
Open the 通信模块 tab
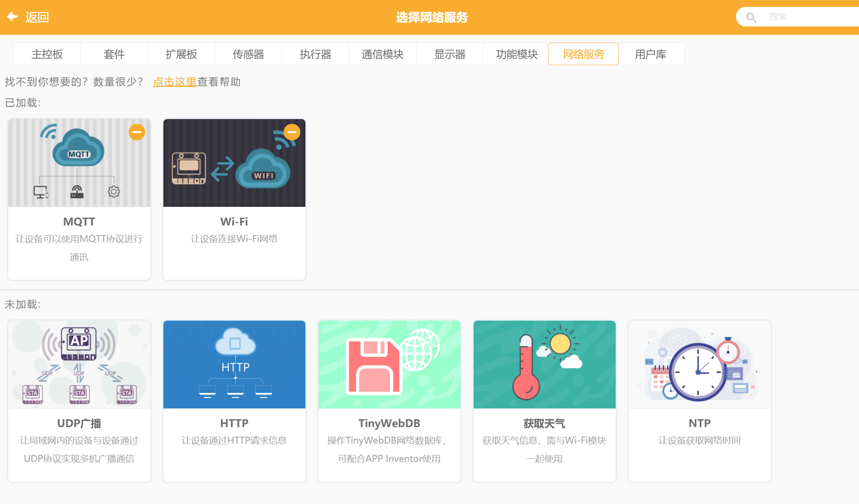coord(382,54)
